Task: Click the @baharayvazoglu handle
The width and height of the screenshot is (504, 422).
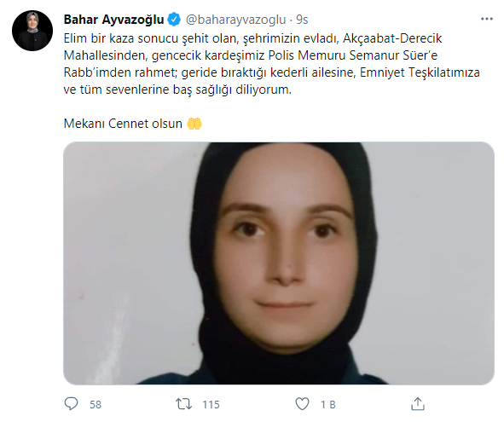Action: coord(236,20)
